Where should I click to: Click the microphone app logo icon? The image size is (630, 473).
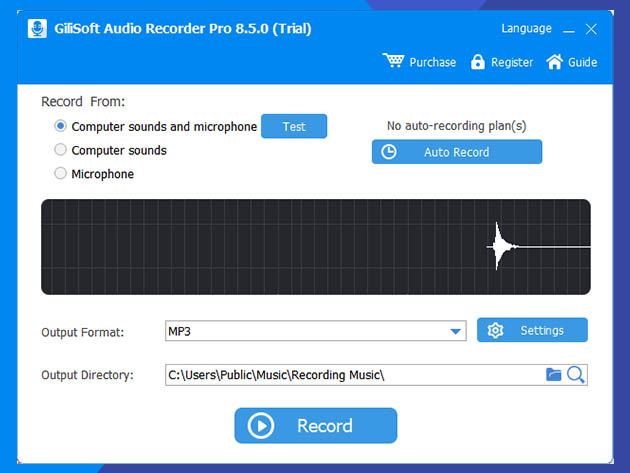click(x=37, y=29)
